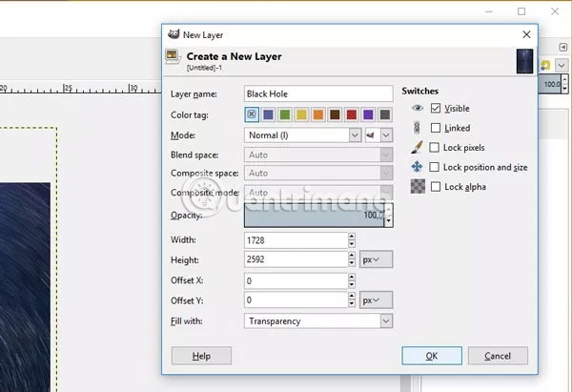Select the brown color tag
This screenshot has height=392, width=572.
point(335,114)
